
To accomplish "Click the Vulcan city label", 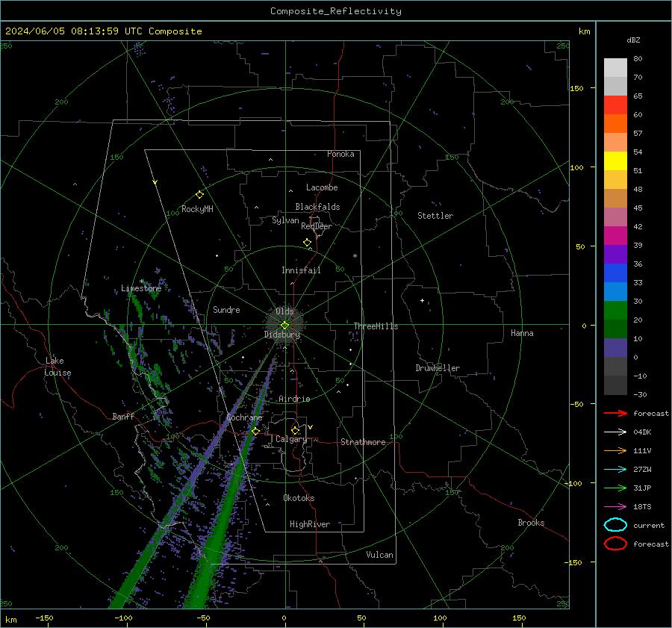I will click(379, 555).
